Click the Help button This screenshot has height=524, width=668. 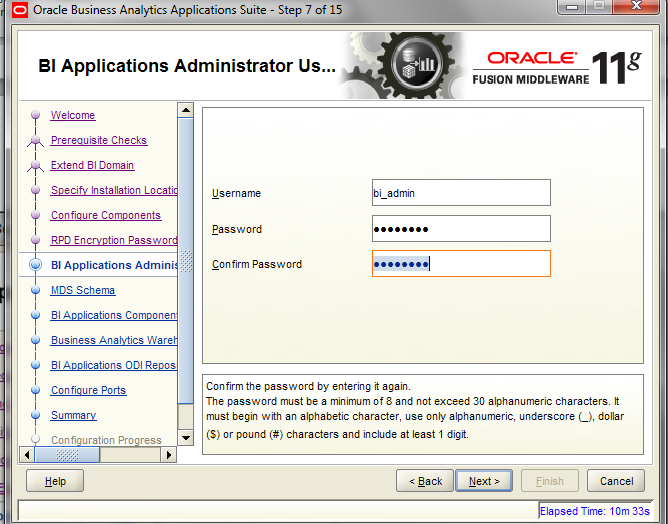click(x=55, y=481)
